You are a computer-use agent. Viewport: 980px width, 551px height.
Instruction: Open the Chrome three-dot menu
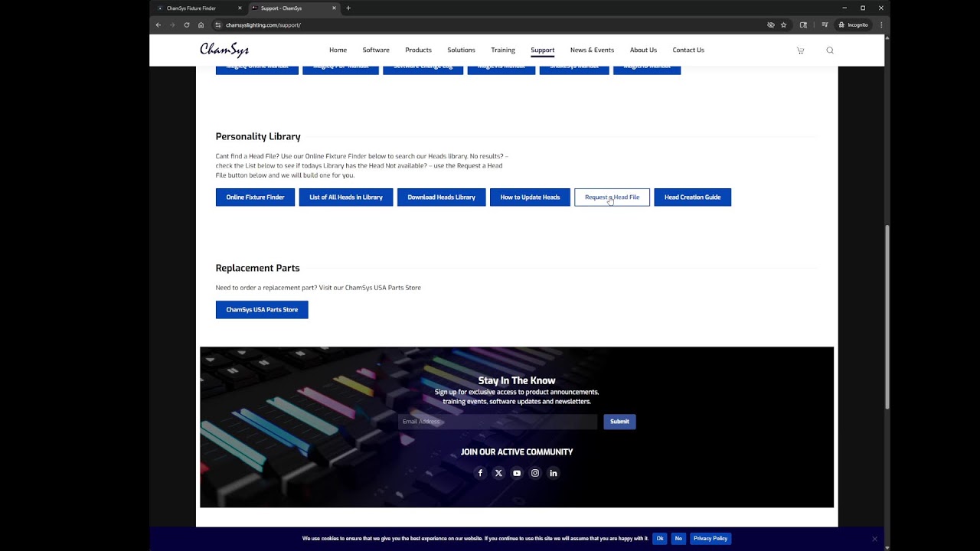(881, 24)
